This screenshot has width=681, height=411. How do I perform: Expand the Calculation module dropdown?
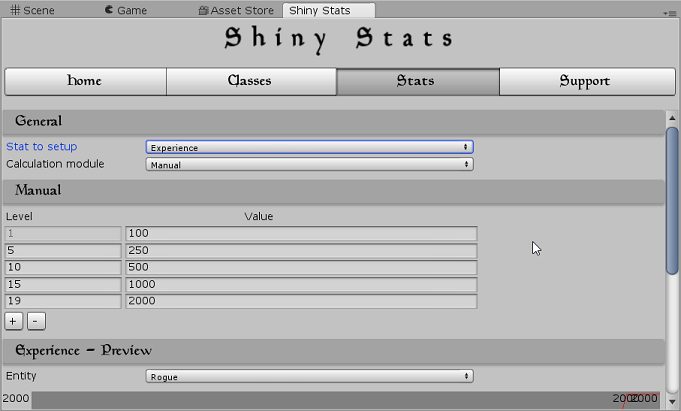(x=309, y=164)
